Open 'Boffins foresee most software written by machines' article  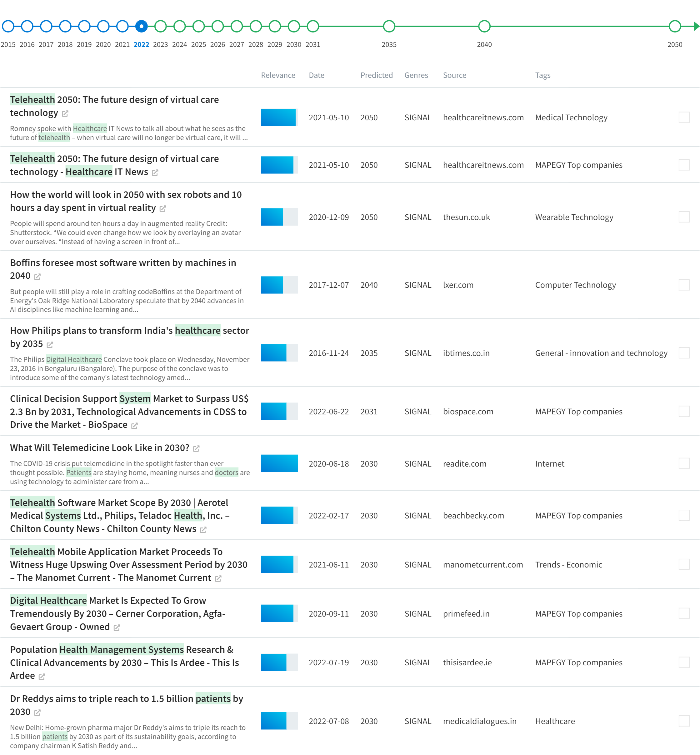tap(123, 262)
